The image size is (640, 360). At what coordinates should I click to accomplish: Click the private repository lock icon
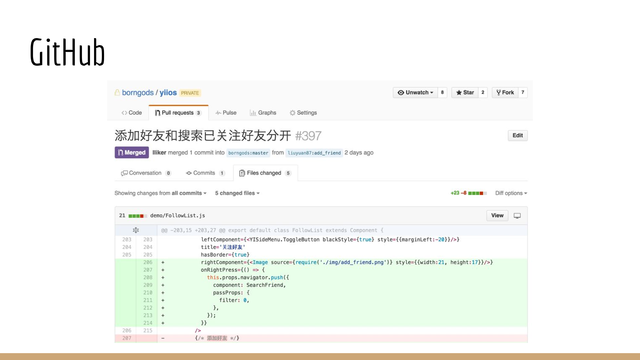tap(117, 93)
